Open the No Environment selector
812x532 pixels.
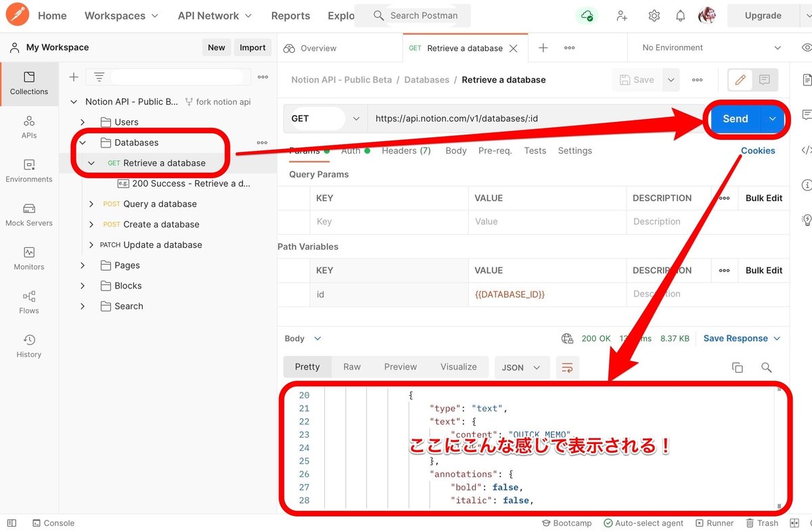pyautogui.click(x=711, y=48)
